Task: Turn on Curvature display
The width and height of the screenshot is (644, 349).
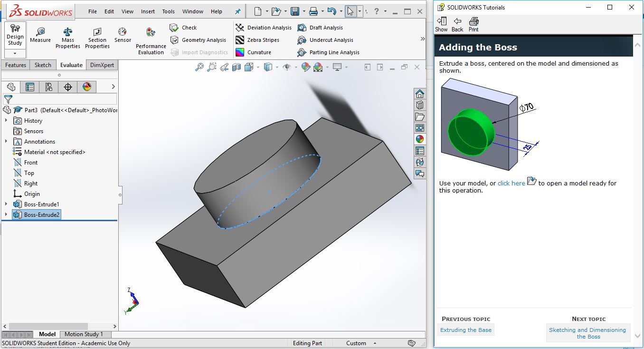Action: (253, 52)
